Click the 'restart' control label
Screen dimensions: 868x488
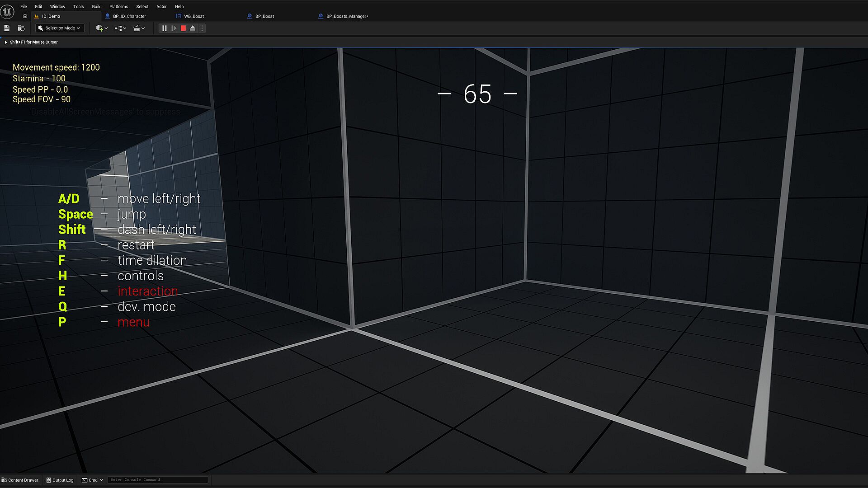pyautogui.click(x=136, y=245)
